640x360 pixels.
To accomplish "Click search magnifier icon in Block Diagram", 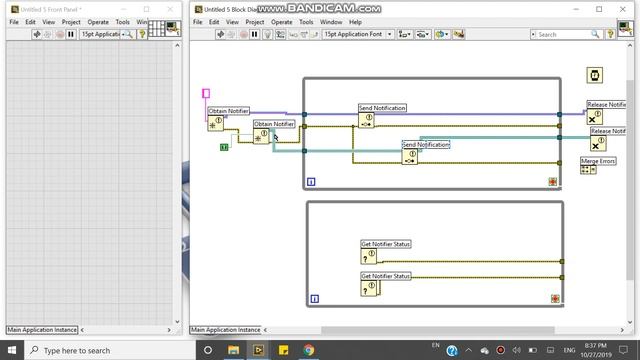I will 596,34.
